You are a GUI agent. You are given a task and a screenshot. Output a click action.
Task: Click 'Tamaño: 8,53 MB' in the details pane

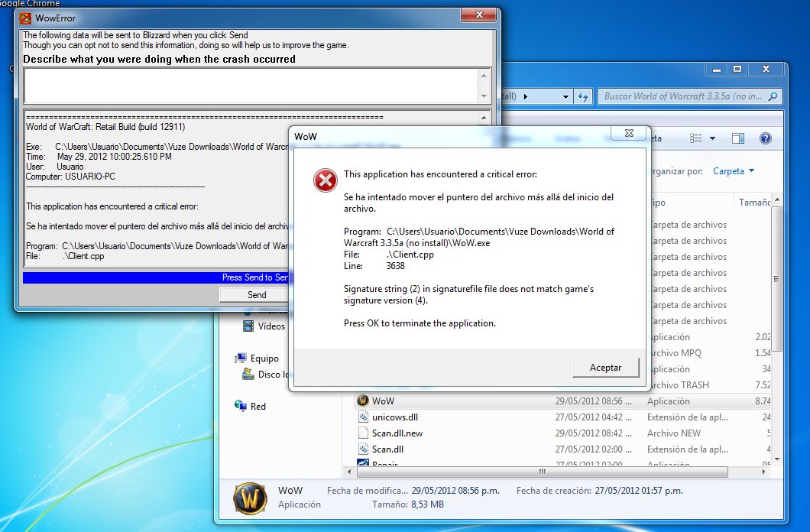[x=407, y=504]
